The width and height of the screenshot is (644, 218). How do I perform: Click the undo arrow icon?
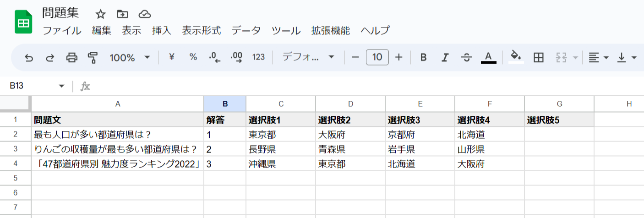point(29,58)
